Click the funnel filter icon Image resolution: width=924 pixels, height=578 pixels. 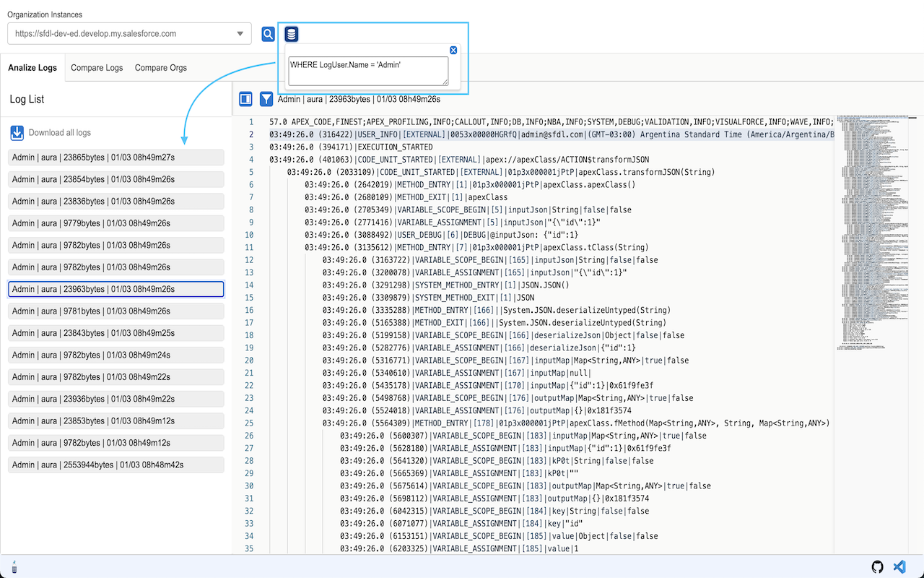[266, 99]
